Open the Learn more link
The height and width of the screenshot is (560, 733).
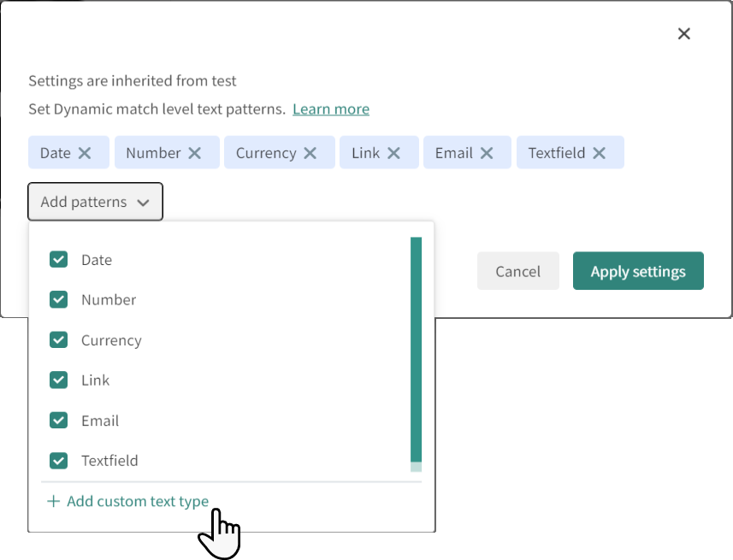[331, 109]
